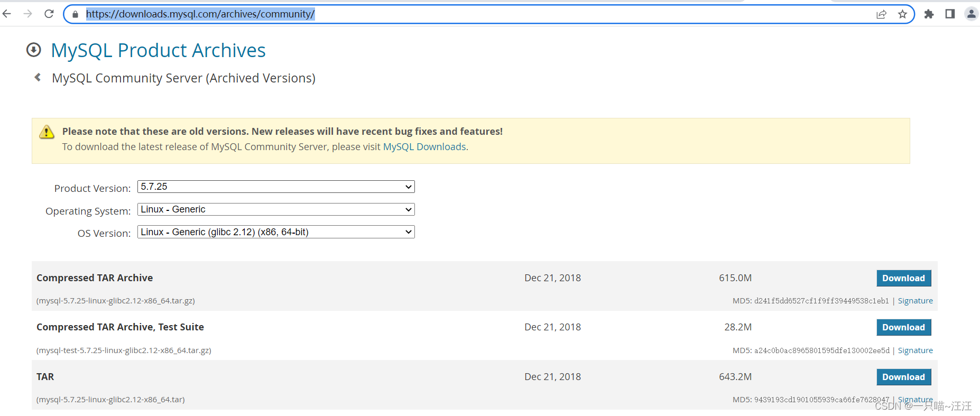
Task: Click the OS Version label
Action: (x=104, y=233)
